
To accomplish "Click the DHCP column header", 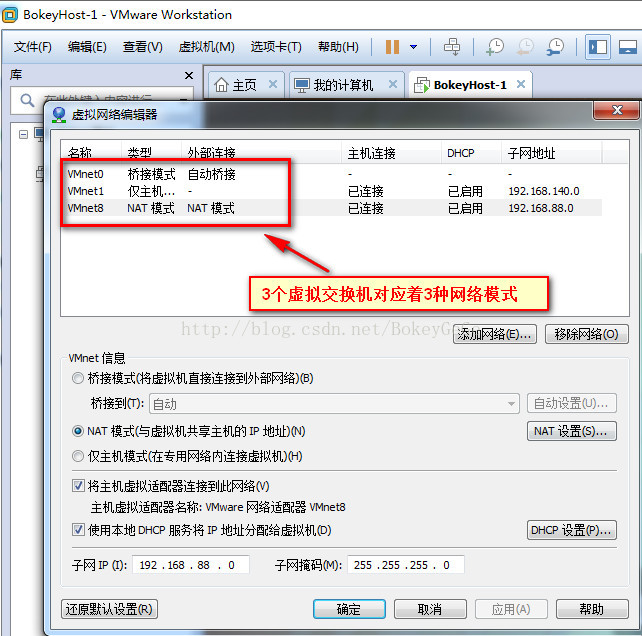I will click(471, 153).
